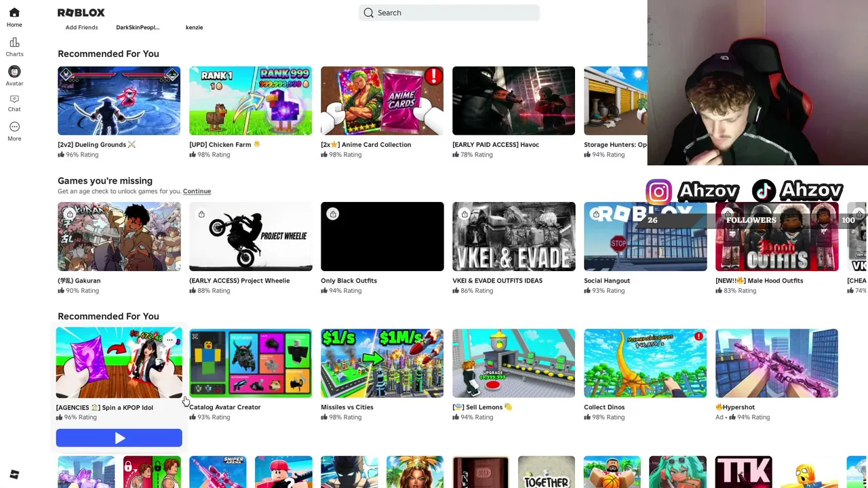
Task: Click the 'Social Hangout' title text
Action: pos(607,281)
